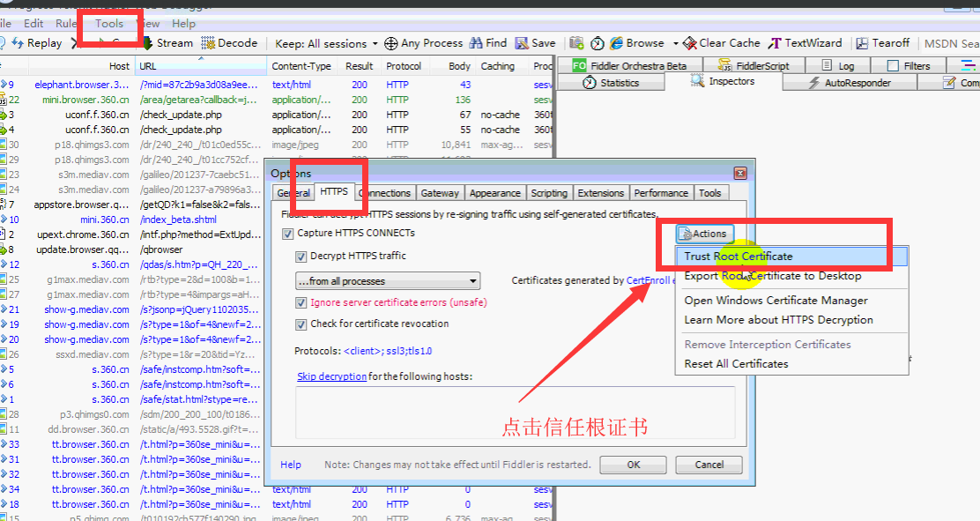Click the Stream toolbar button
This screenshot has width=980, height=521.
[x=167, y=43]
